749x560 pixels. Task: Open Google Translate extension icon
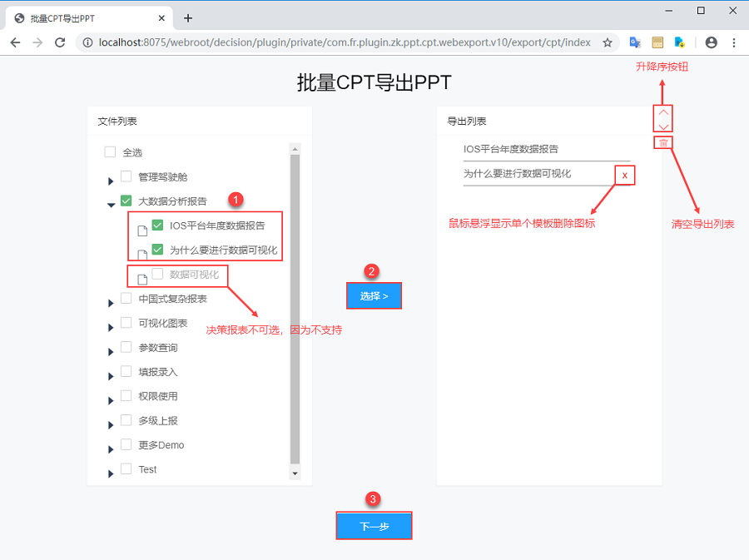(635, 42)
